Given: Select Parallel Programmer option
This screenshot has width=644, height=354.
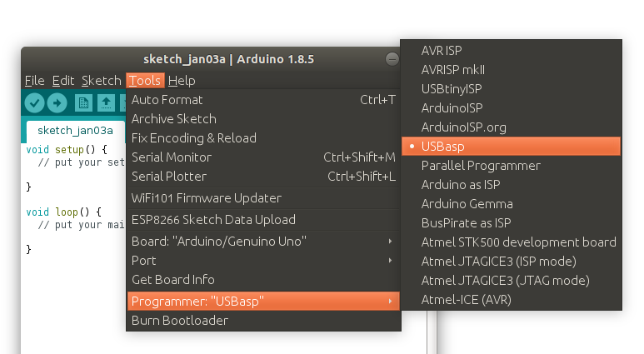Looking at the screenshot, I should pyautogui.click(x=511, y=166).
